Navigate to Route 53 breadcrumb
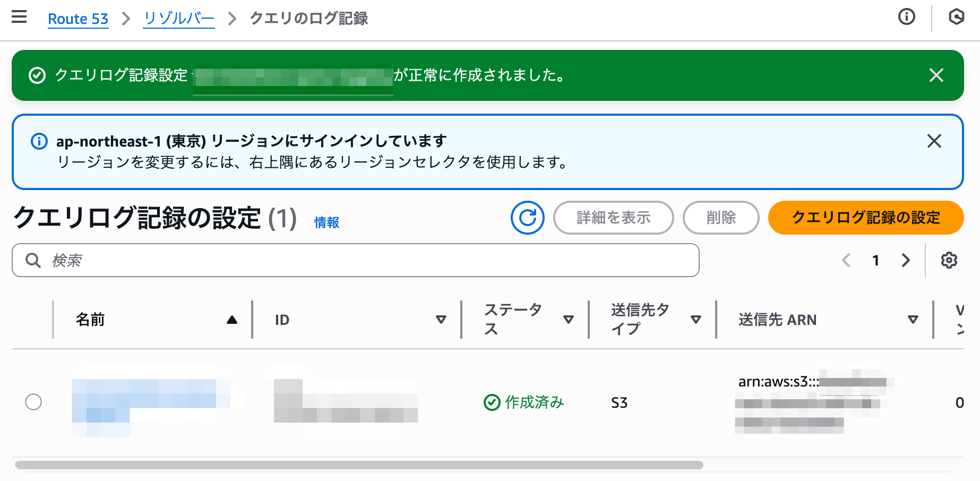This screenshot has width=980, height=481. (x=78, y=19)
